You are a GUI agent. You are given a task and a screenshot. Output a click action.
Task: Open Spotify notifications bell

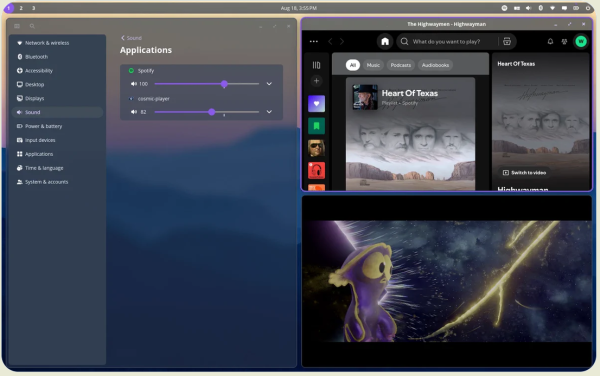(550, 41)
